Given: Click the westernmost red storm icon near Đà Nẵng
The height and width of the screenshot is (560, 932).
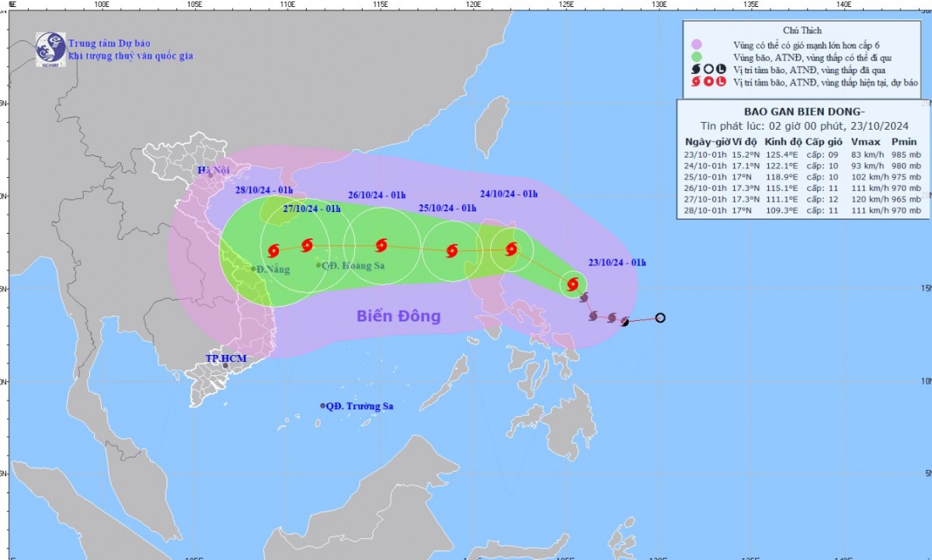Looking at the screenshot, I should pos(273,251).
